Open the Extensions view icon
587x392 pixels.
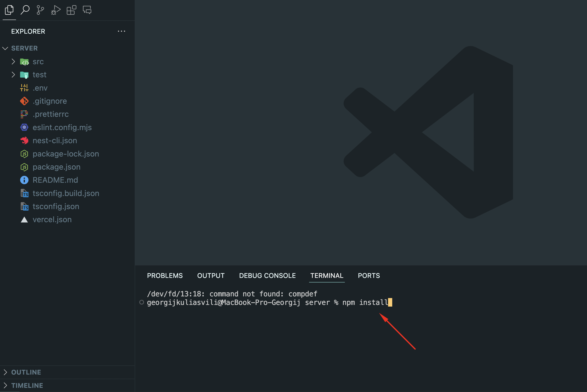pos(71,10)
